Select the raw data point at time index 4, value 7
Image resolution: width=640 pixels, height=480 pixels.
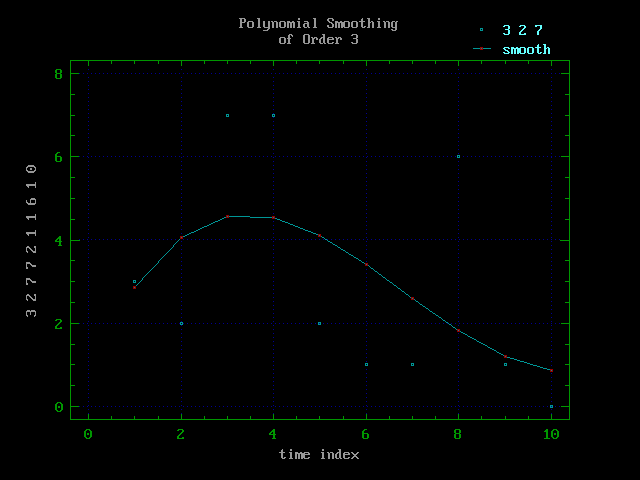pyautogui.click(x=273, y=115)
